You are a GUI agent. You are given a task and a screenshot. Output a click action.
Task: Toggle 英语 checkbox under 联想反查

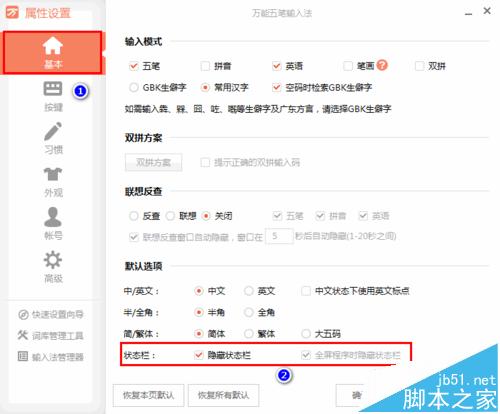363,216
